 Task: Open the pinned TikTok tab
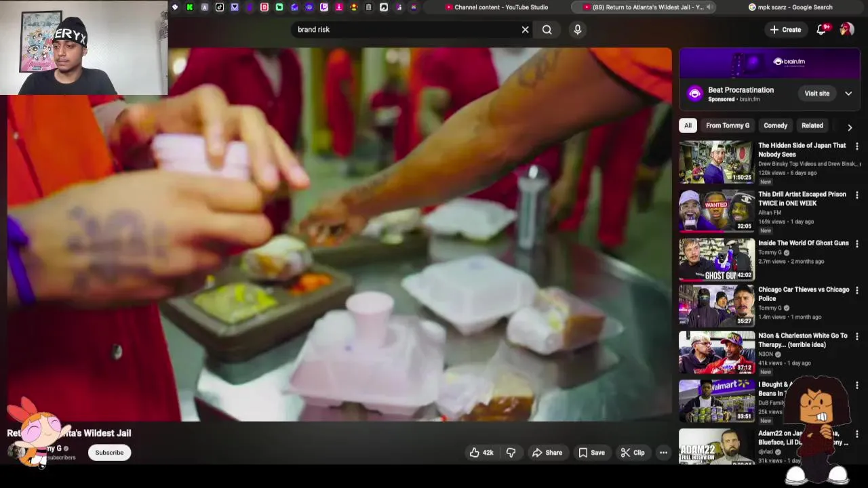[220, 7]
